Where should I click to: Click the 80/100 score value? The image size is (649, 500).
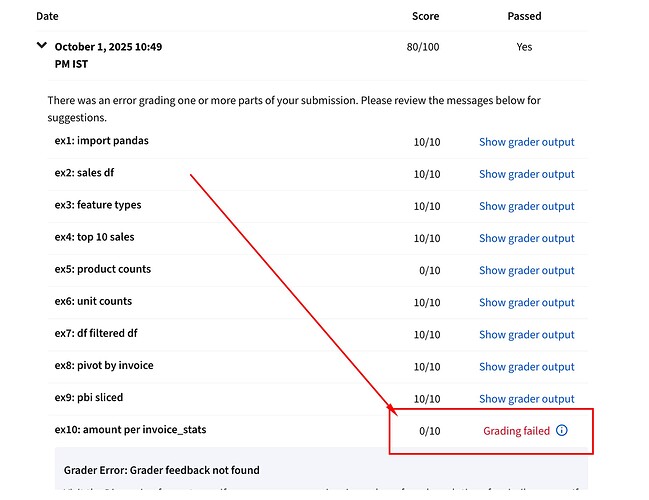[425, 47]
